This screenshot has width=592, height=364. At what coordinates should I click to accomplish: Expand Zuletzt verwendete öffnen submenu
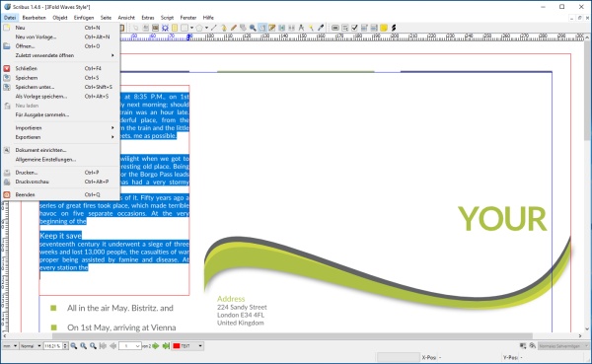pos(61,55)
